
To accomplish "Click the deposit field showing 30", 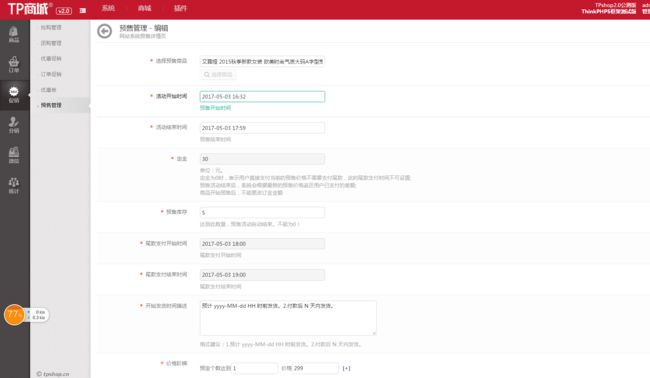I will click(x=262, y=159).
